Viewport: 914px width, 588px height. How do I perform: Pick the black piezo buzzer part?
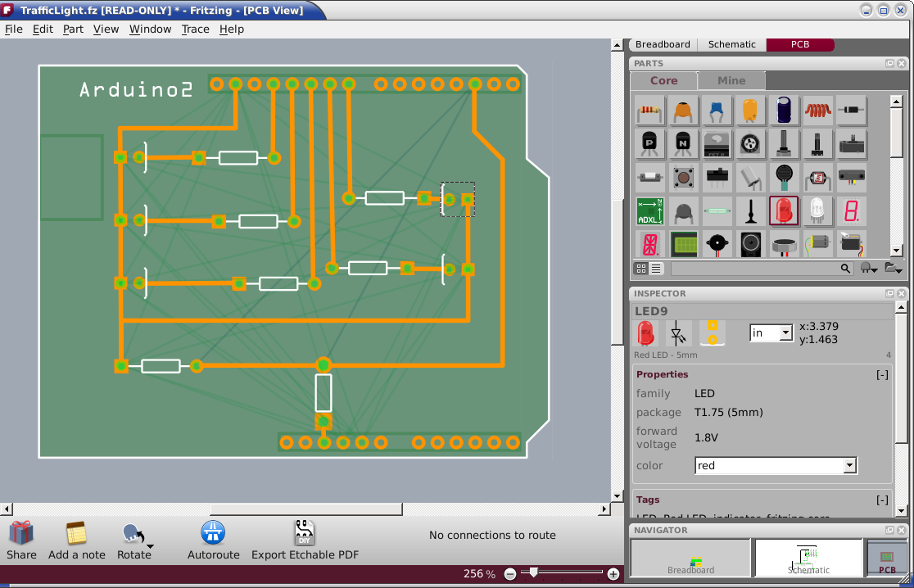[x=717, y=244]
